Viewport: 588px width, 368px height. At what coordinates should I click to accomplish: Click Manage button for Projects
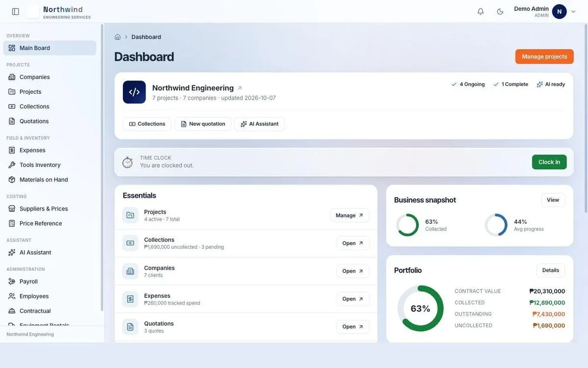[349, 215]
